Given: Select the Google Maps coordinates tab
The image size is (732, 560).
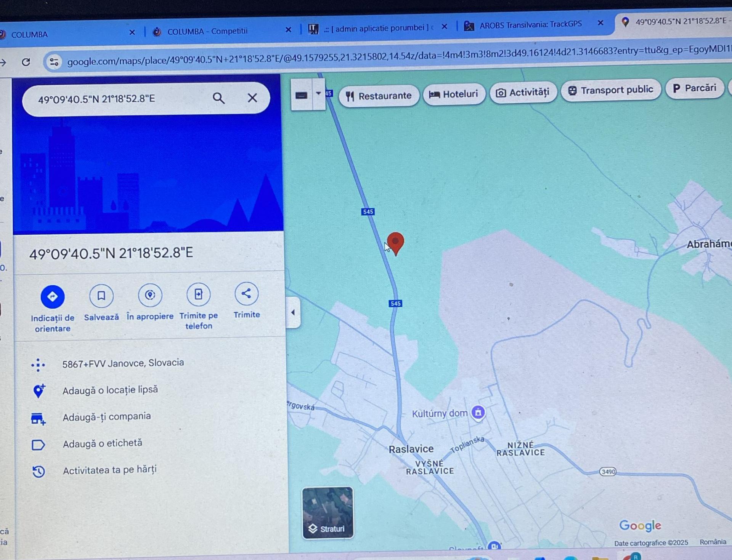Looking at the screenshot, I should pyautogui.click(x=674, y=21).
